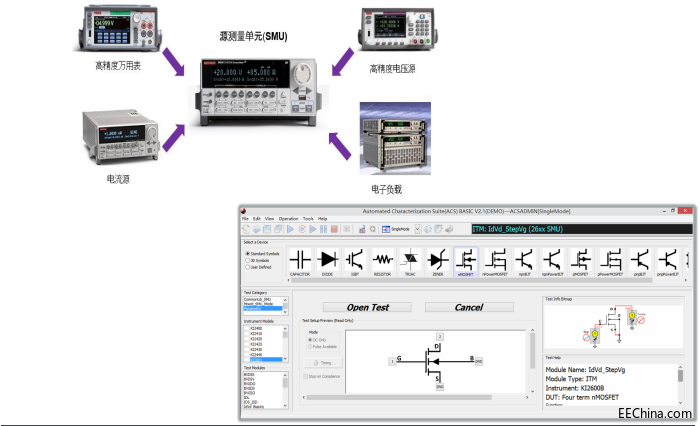Pick the npnBJT transistor symbol
Viewport: 700px width, 426px height.
click(523, 260)
